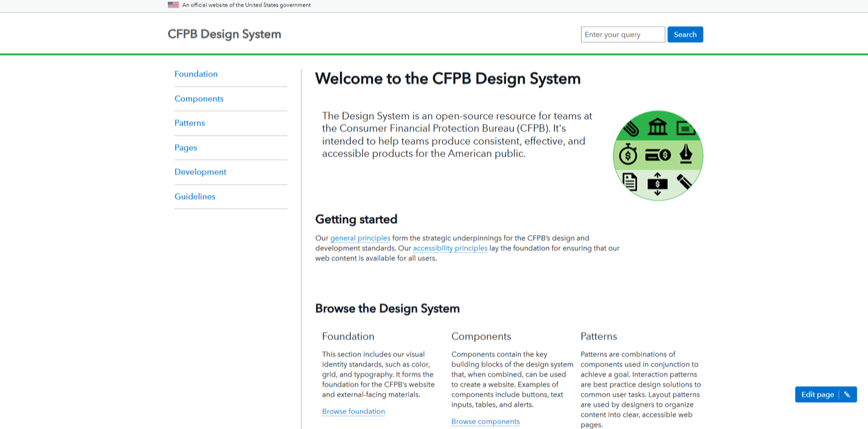868x429 pixels.
Task: Follow the general principles link
Action: [x=360, y=238]
